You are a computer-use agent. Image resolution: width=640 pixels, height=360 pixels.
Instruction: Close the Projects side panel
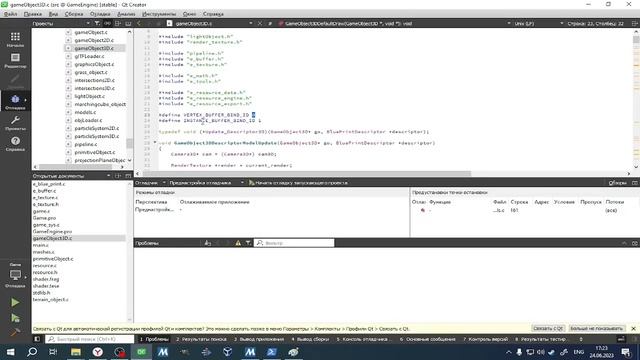click(128, 23)
